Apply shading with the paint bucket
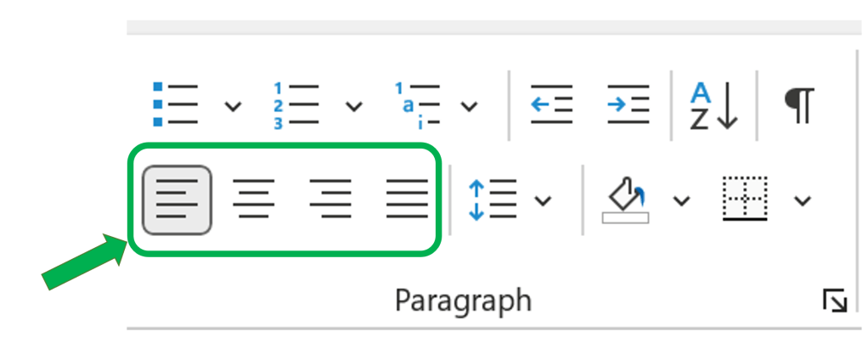This screenshot has height=343, width=868. click(x=626, y=200)
